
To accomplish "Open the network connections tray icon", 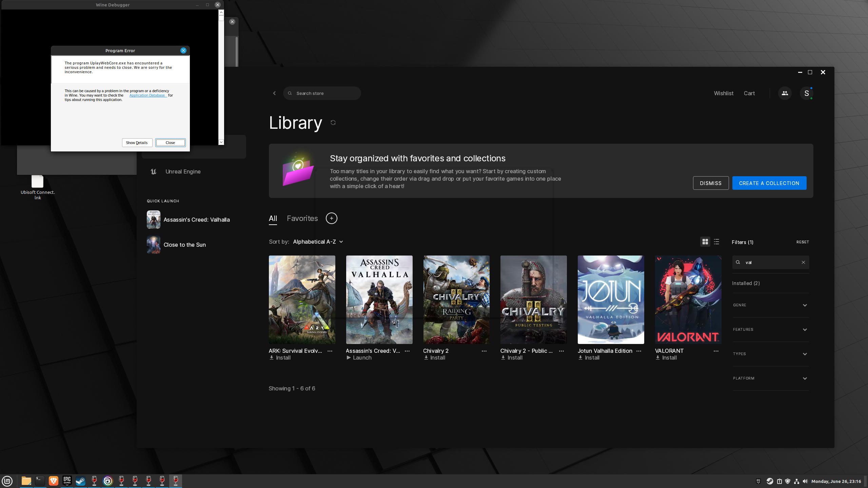I will tap(796, 481).
